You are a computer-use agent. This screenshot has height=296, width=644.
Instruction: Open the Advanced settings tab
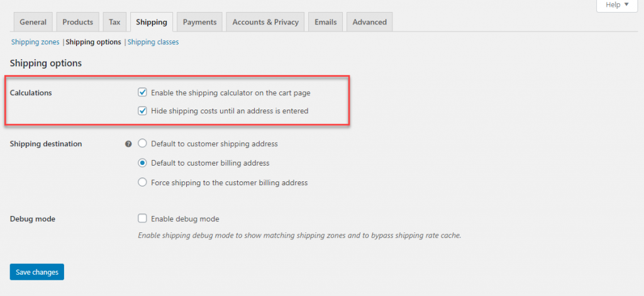370,22
